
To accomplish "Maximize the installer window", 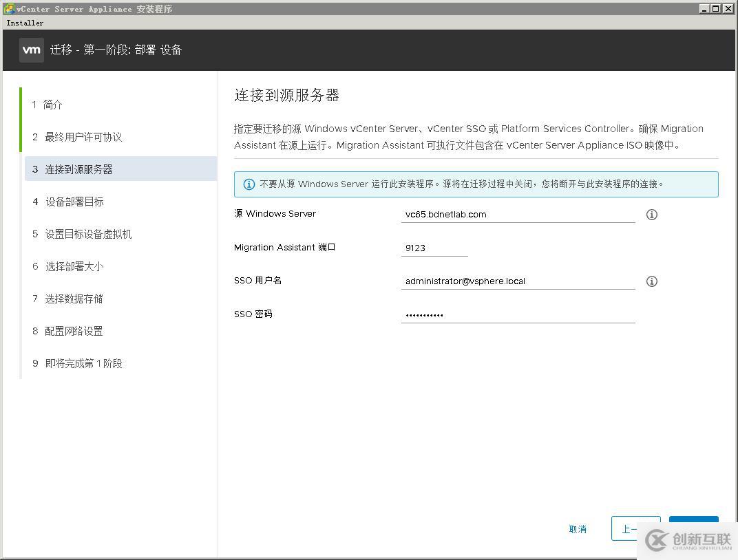I will click(715, 8).
